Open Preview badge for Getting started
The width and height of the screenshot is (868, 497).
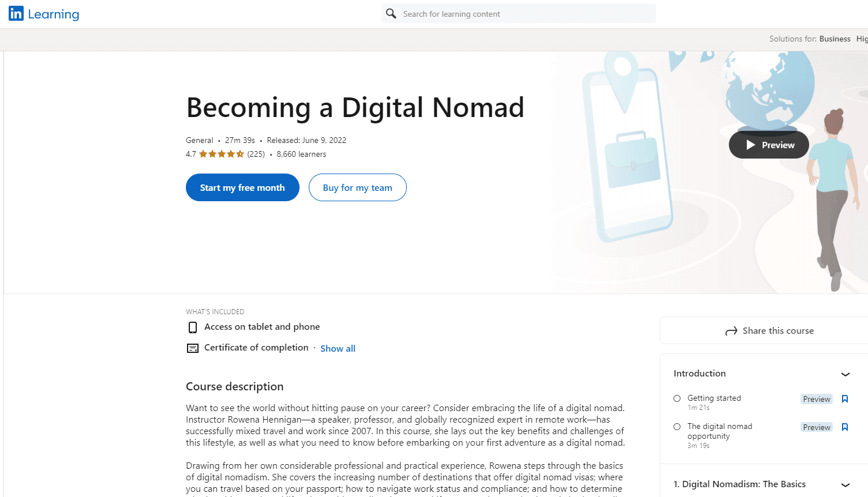[817, 399]
